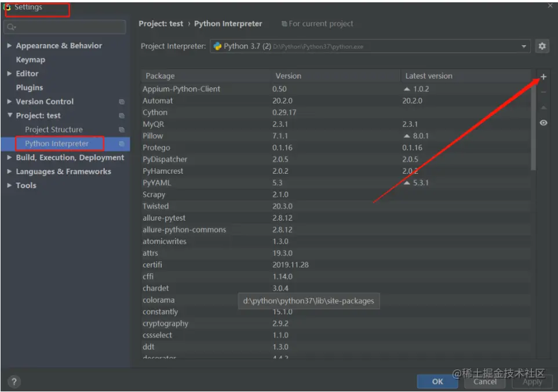Select the constantly package row
Screen dimensions: 558x392
[x=335, y=312]
